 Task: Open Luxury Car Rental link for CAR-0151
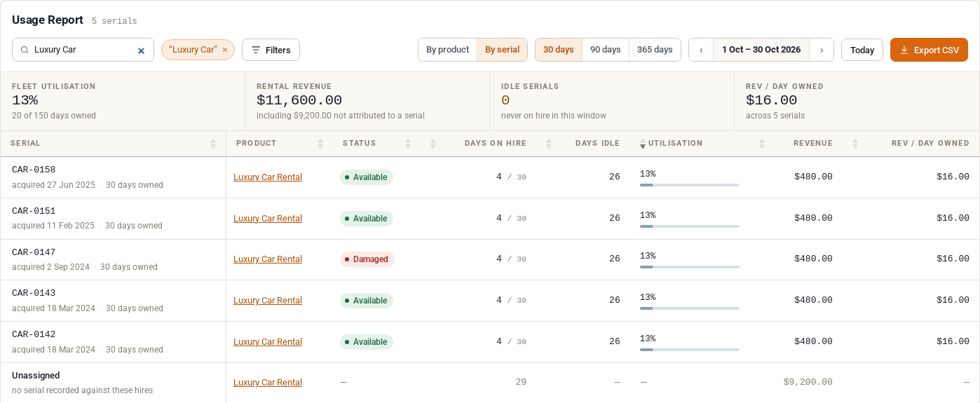(x=268, y=219)
